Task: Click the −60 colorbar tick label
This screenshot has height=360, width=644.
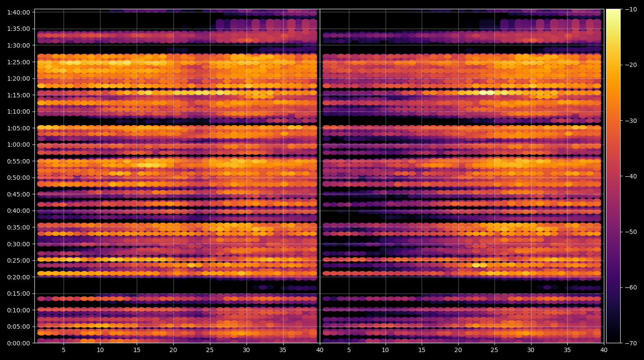Action: [631, 287]
